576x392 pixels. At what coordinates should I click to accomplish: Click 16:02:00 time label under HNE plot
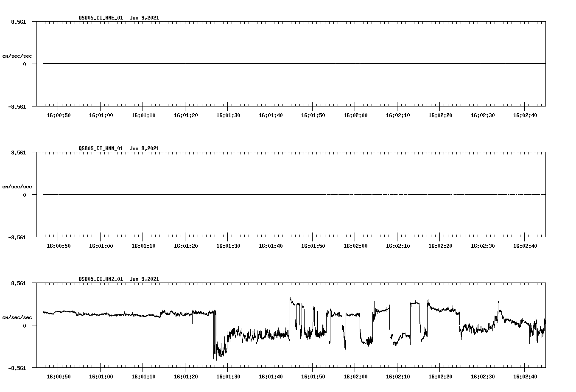pyautogui.click(x=355, y=115)
